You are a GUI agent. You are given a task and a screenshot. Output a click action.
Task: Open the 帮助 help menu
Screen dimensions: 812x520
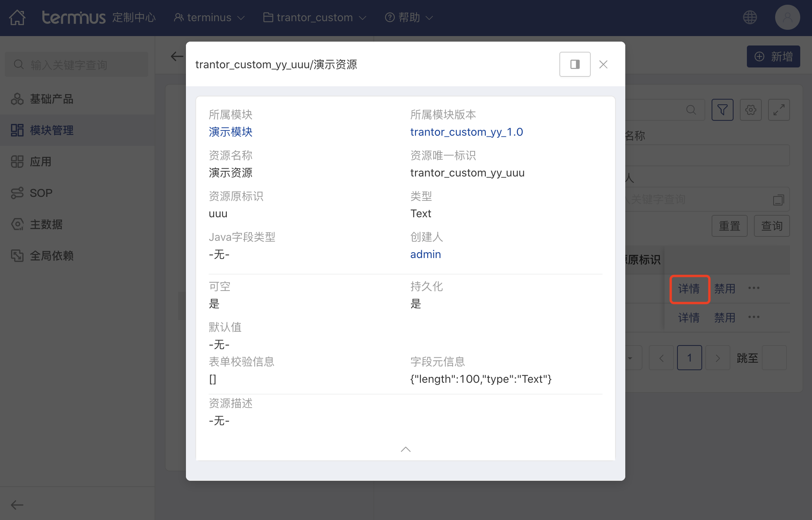click(409, 18)
